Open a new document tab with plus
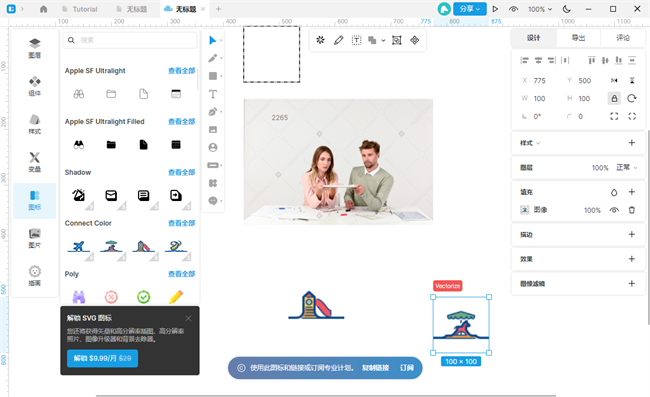Viewport: 650px width, 397px height. tap(218, 9)
